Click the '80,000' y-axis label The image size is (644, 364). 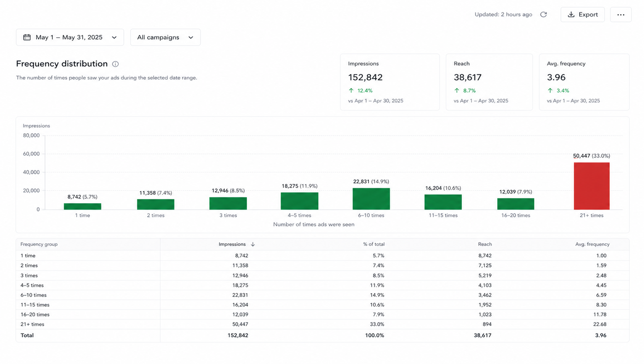pos(31,136)
